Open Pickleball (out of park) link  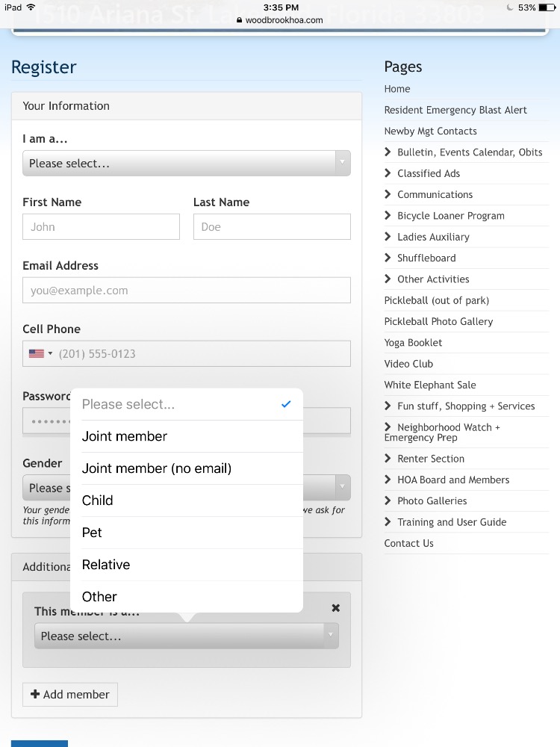[x=437, y=300]
